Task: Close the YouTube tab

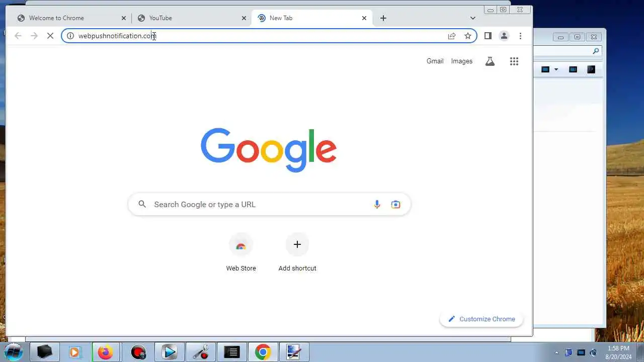Action: [244, 18]
